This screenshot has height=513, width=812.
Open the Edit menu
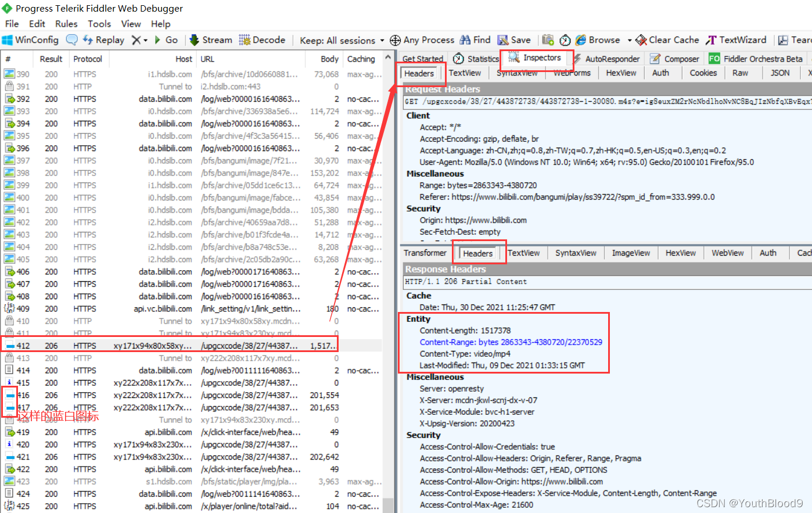tap(37, 24)
